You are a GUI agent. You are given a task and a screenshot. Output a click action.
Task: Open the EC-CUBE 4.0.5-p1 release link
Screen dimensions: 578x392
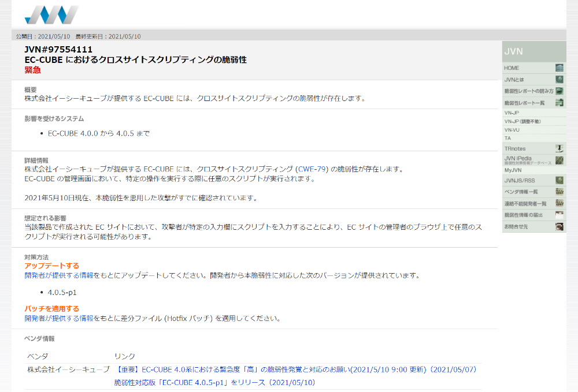(214, 383)
